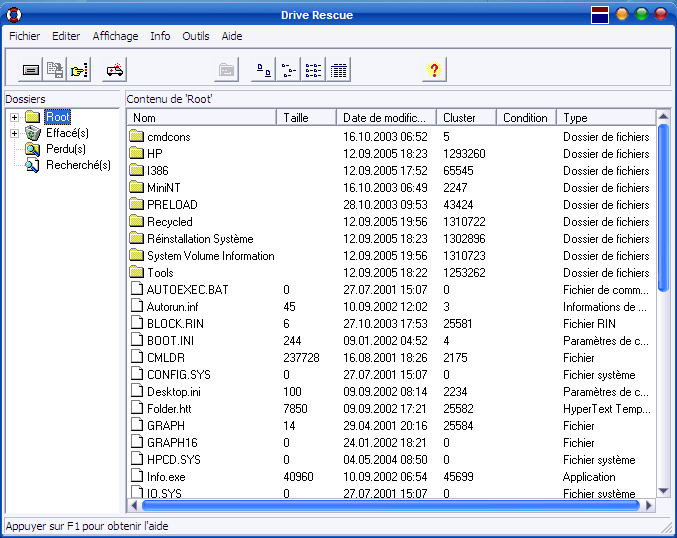Select the MiniNT folder row
The image size is (677, 538).
(392, 187)
